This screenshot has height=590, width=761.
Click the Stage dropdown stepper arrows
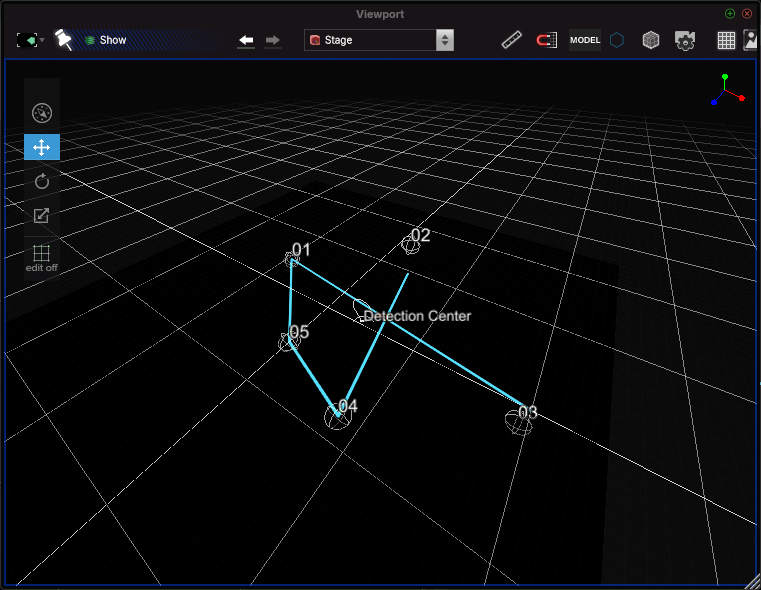click(x=445, y=40)
